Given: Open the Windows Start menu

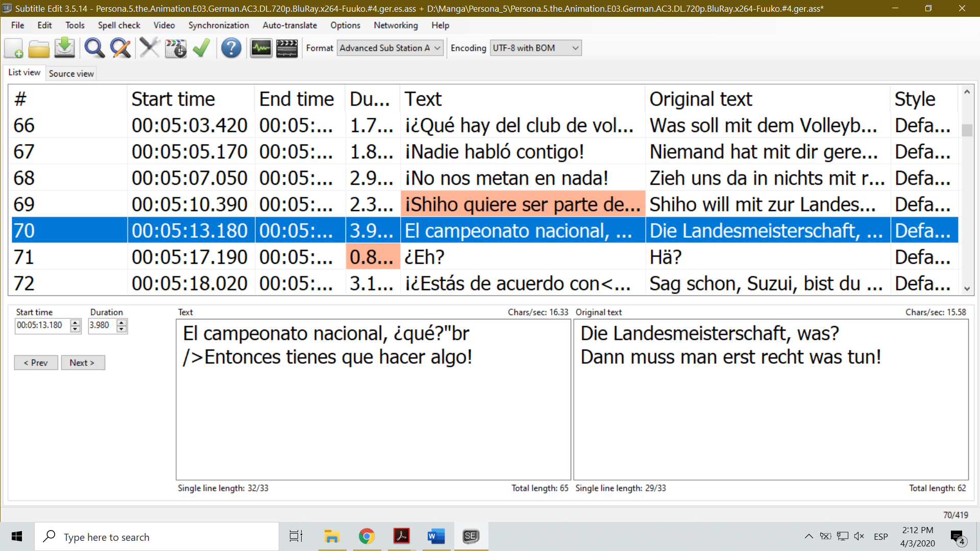Looking at the screenshot, I should tap(17, 537).
